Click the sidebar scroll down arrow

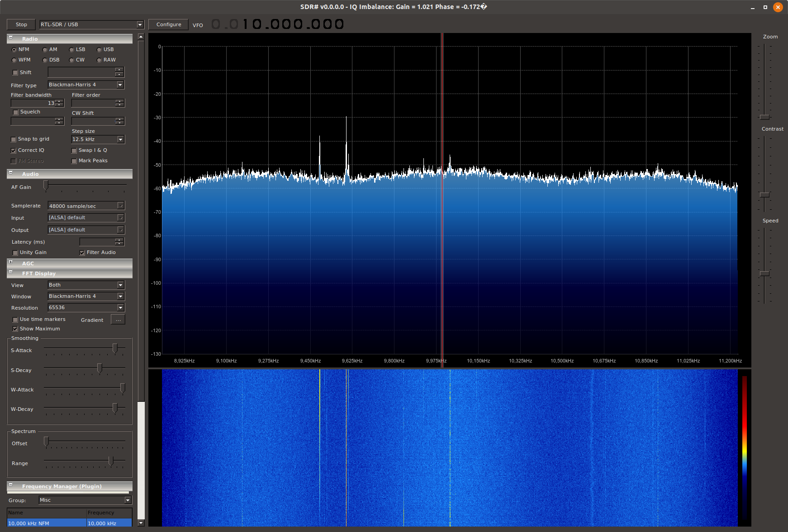[x=141, y=523]
